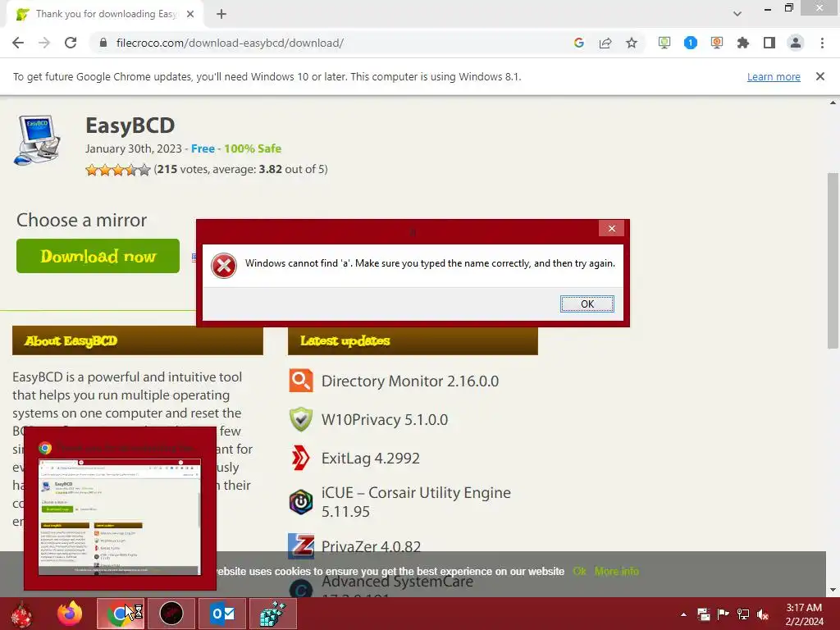Toggle the Chrome side panel
This screenshot has height=630, width=840.
pos(769,43)
